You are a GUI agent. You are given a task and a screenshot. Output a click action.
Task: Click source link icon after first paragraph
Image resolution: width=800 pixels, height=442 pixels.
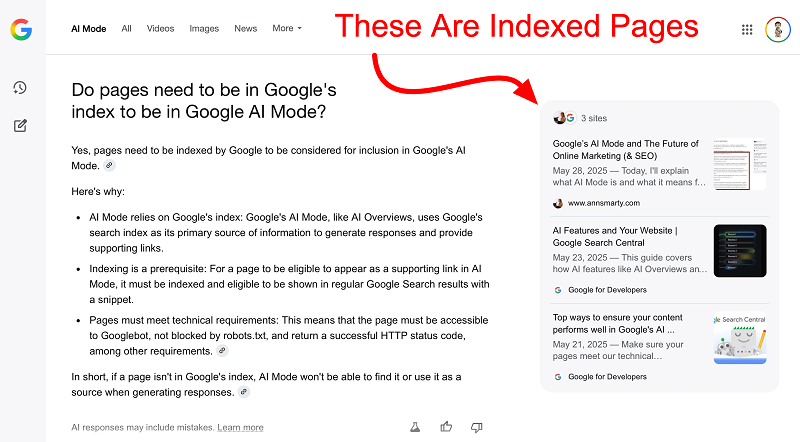click(x=109, y=165)
